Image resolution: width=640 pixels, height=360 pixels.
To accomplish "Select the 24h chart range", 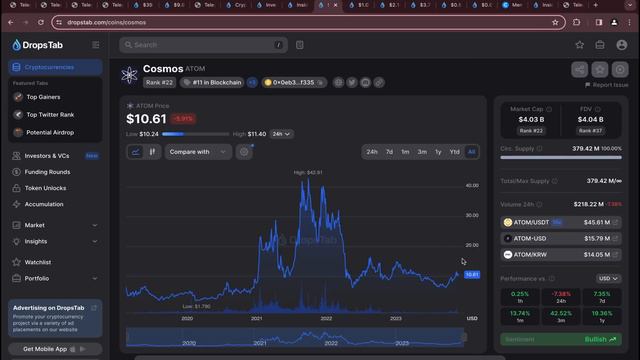I will click(372, 152).
